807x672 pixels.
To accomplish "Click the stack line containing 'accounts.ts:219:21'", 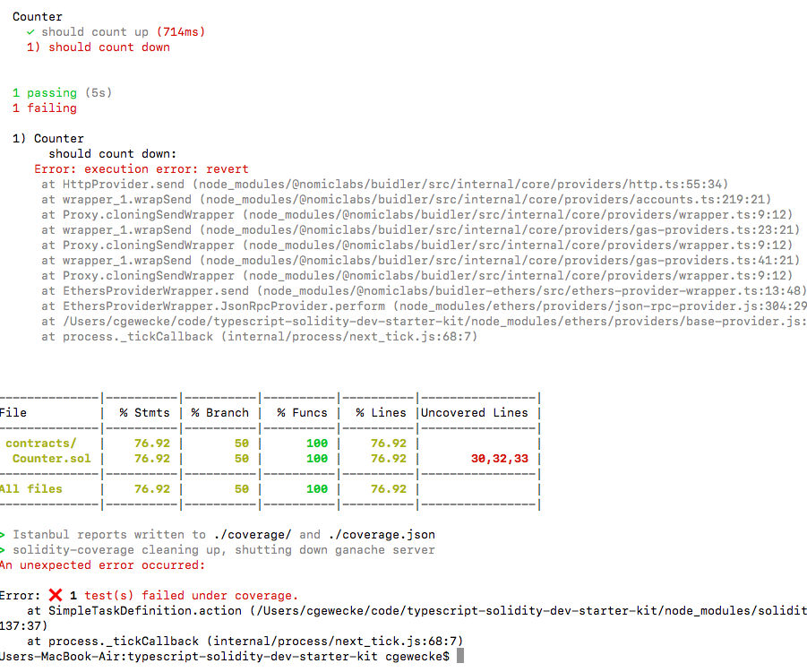I will coord(407,199).
